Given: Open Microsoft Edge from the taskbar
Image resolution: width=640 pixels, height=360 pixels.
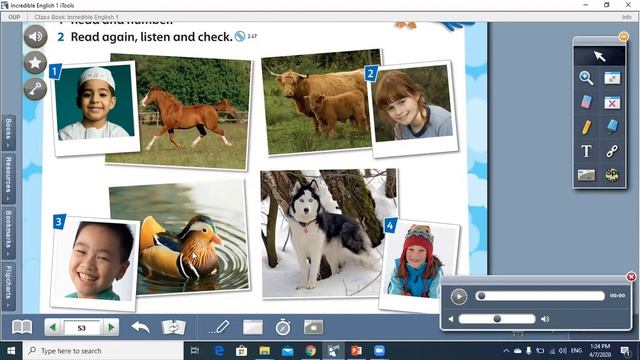Looking at the screenshot, I should click(x=219, y=351).
